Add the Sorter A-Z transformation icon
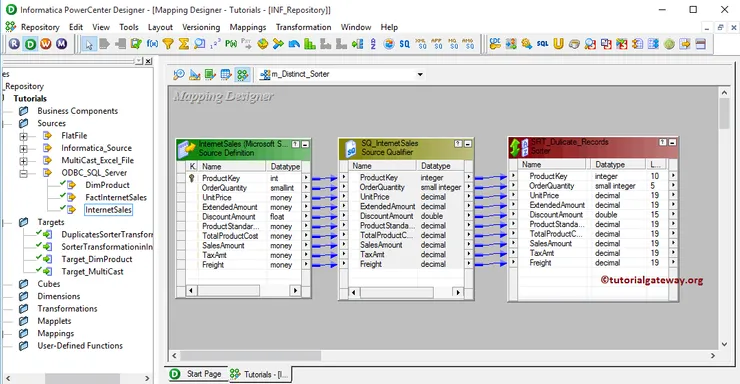 (373, 44)
